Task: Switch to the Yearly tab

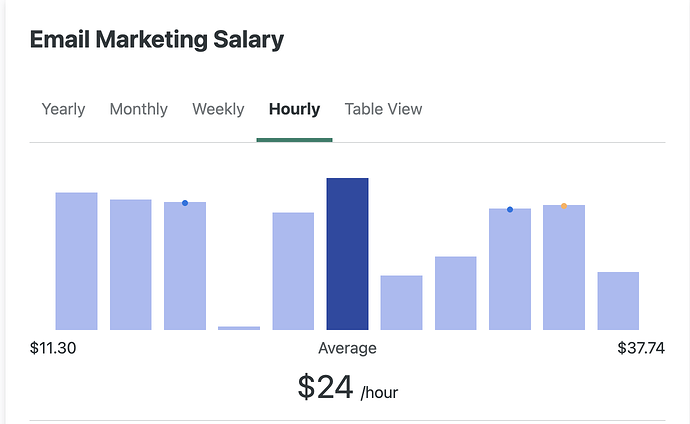Action: [63, 109]
